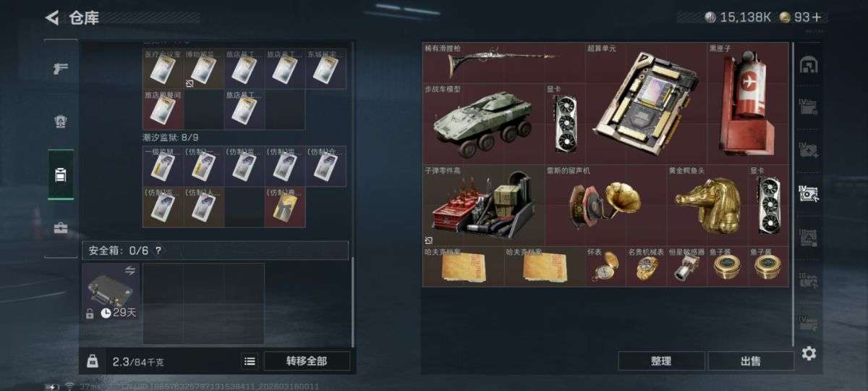The width and height of the screenshot is (868, 391).
Task: Click the 出售 sell button
Action: point(751,361)
